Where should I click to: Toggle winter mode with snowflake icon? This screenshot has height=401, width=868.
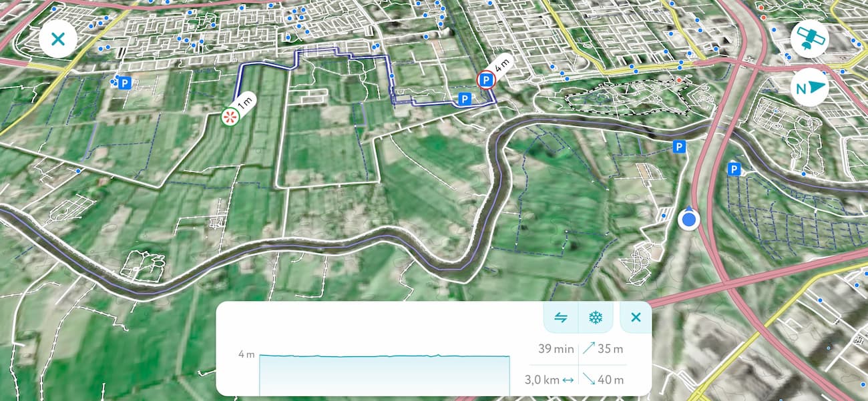pos(595,318)
